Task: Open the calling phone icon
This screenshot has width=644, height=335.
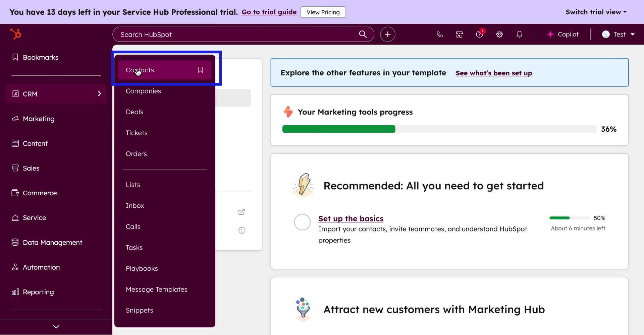Action: [x=439, y=34]
